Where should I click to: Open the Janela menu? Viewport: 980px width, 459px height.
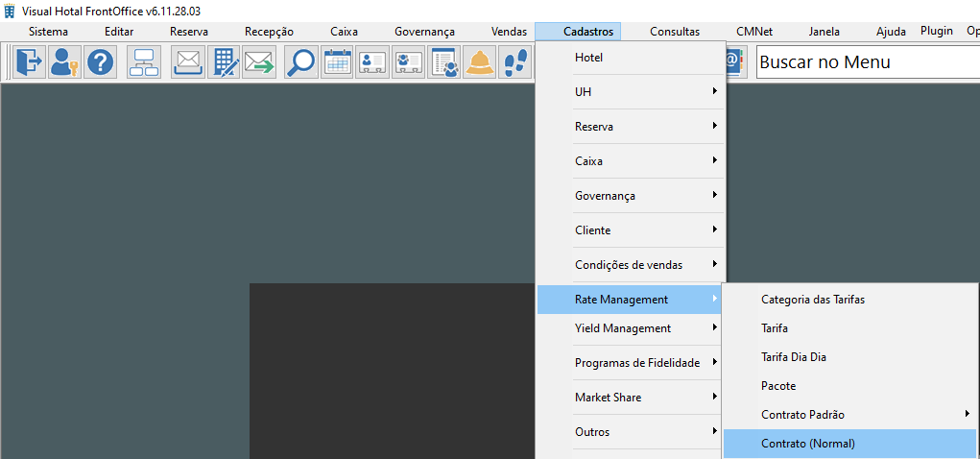(824, 32)
